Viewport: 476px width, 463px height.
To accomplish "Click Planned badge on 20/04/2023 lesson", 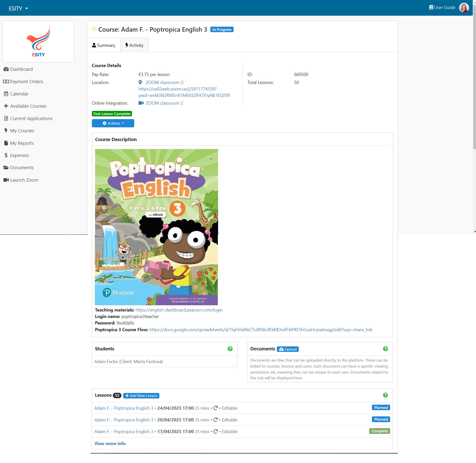I will click(x=381, y=419).
